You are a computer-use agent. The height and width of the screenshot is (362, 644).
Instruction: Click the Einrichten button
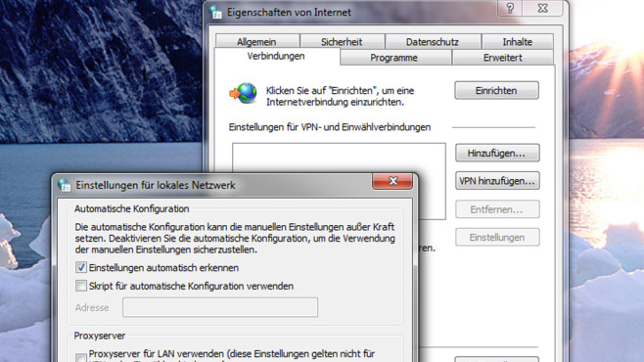tap(496, 90)
